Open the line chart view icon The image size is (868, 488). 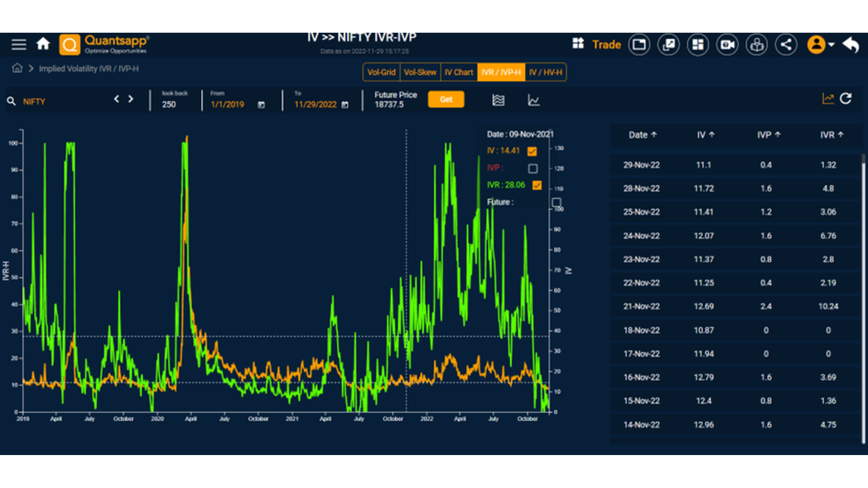pos(533,100)
